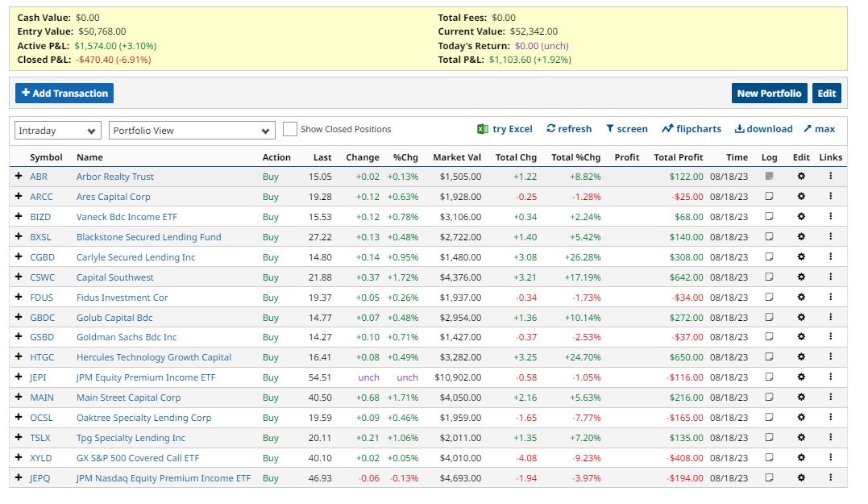Image resolution: width=868 pixels, height=504 pixels.
Task: Open flipcharts for the portfolio
Action: pos(691,129)
